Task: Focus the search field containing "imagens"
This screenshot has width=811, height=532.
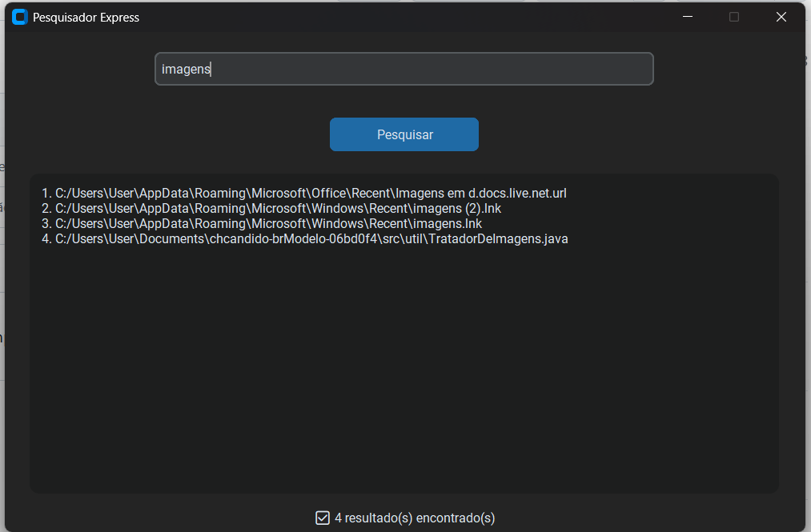Action: pos(403,69)
